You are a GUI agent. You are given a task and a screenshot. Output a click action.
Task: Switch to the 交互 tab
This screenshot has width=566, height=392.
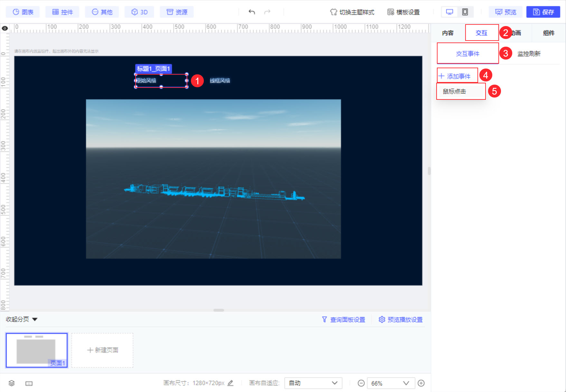point(482,33)
